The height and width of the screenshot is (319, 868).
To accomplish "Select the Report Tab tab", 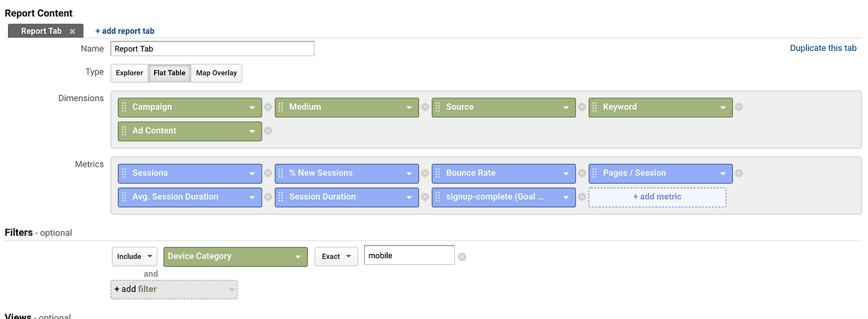I will tap(41, 31).
